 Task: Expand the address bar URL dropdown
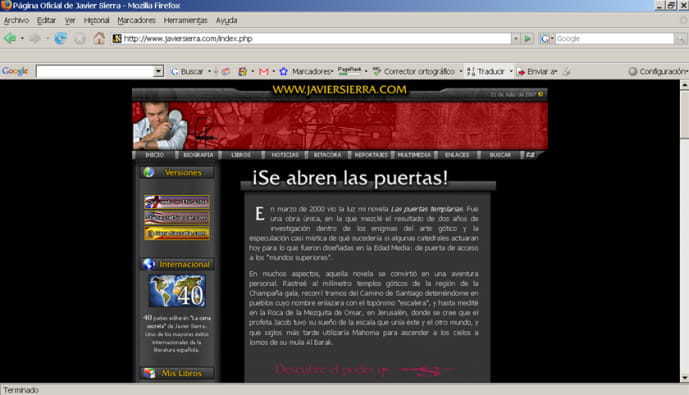(516, 39)
